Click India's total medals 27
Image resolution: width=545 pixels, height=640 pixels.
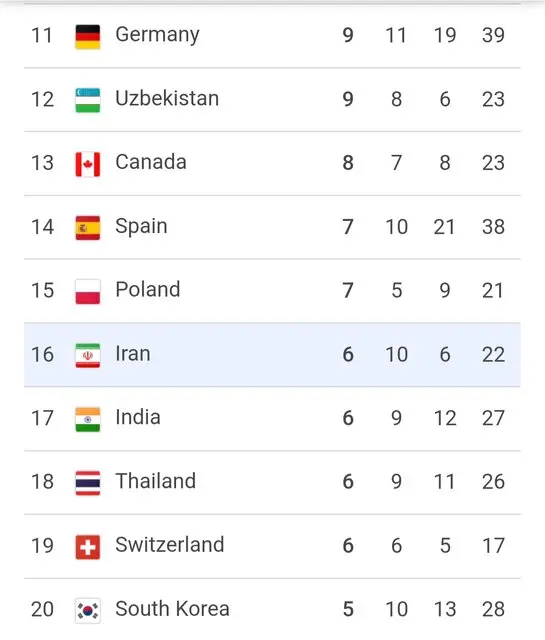click(x=493, y=418)
